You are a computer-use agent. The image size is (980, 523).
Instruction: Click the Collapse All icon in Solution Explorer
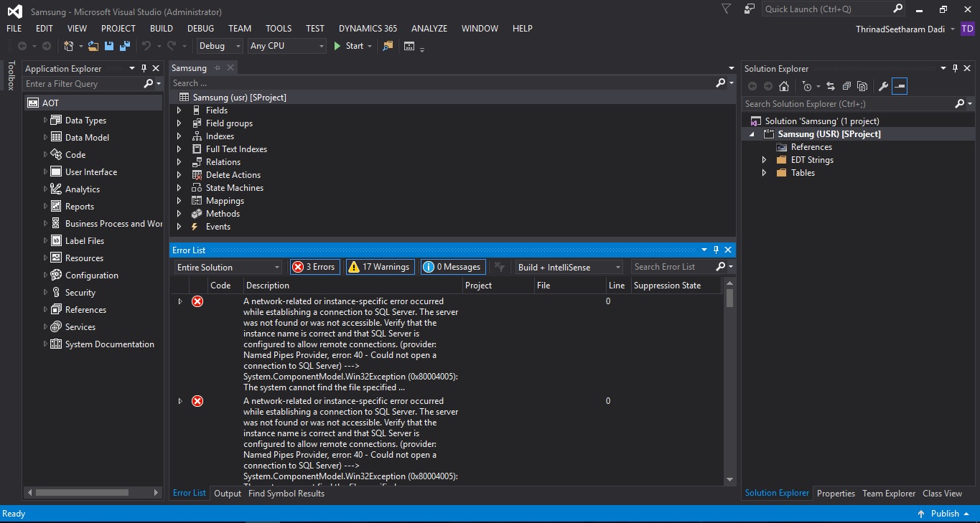tap(846, 86)
